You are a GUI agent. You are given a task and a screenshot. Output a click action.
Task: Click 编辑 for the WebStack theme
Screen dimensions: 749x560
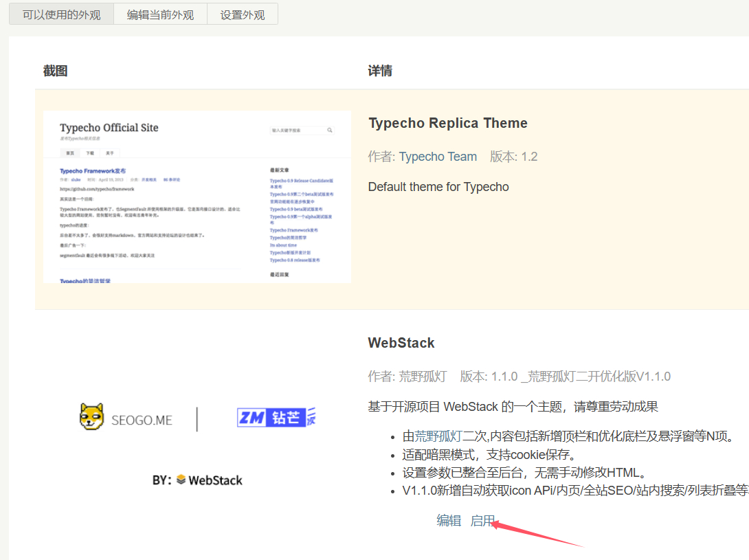click(x=449, y=520)
